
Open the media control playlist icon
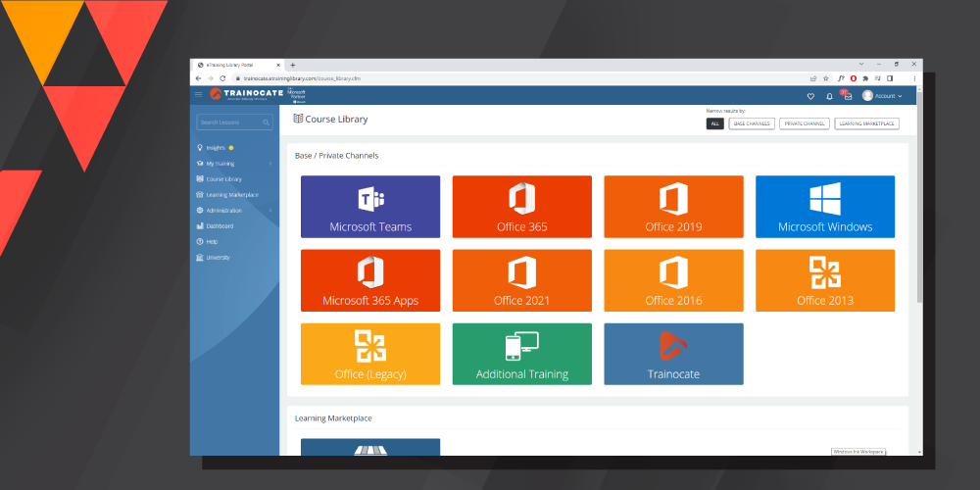pos(877,78)
